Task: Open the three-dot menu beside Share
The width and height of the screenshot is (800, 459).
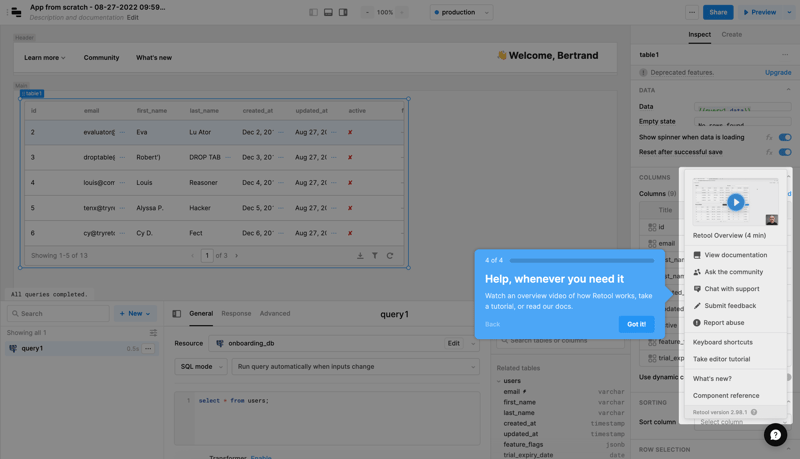Action: point(691,12)
